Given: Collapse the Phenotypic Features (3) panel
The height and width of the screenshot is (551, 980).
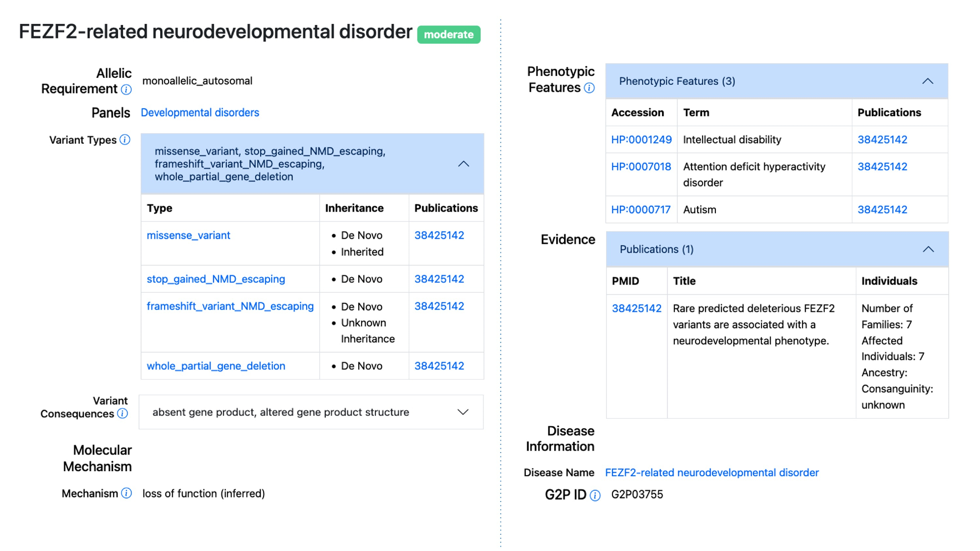Looking at the screenshot, I should click(927, 81).
